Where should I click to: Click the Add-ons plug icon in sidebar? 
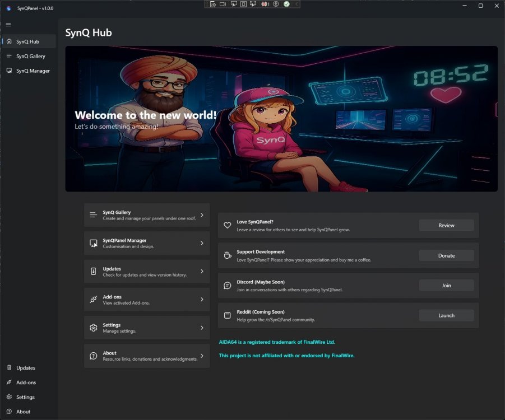pyautogui.click(x=9, y=382)
